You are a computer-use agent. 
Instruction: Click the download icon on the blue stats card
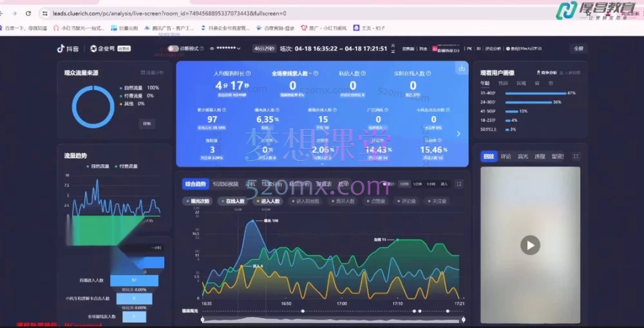pyautogui.click(x=461, y=68)
